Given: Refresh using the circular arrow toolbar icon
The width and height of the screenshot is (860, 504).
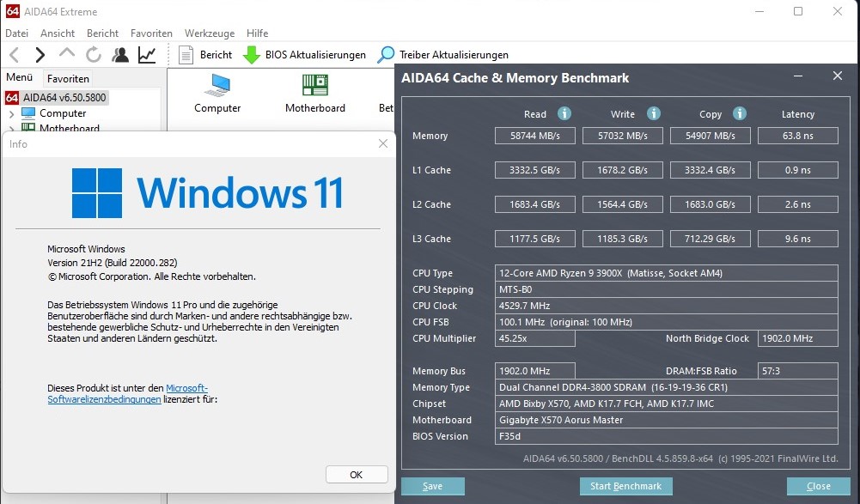Looking at the screenshot, I should coord(94,55).
